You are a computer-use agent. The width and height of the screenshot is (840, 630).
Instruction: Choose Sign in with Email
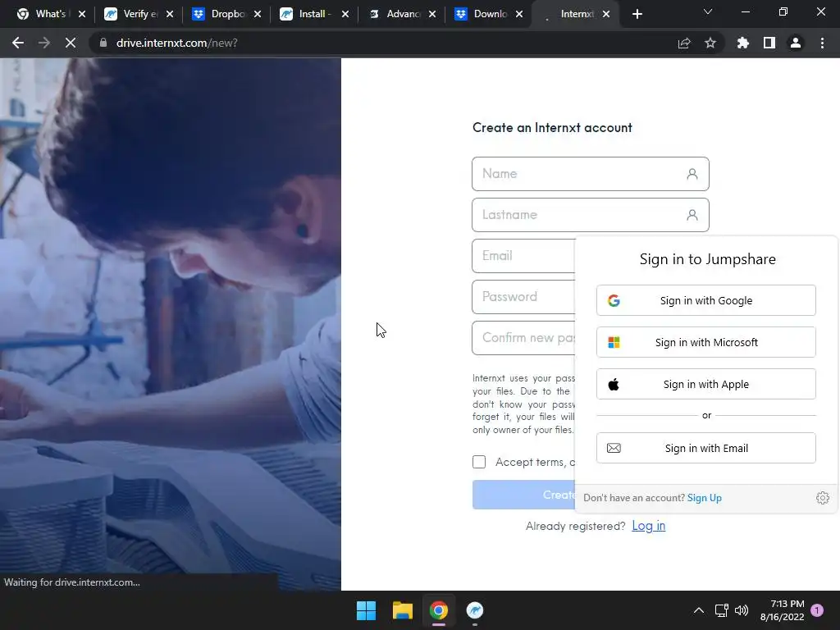pyautogui.click(x=706, y=448)
